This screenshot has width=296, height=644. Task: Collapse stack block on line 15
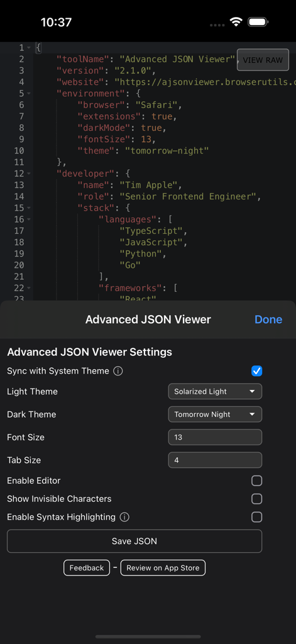(29, 208)
